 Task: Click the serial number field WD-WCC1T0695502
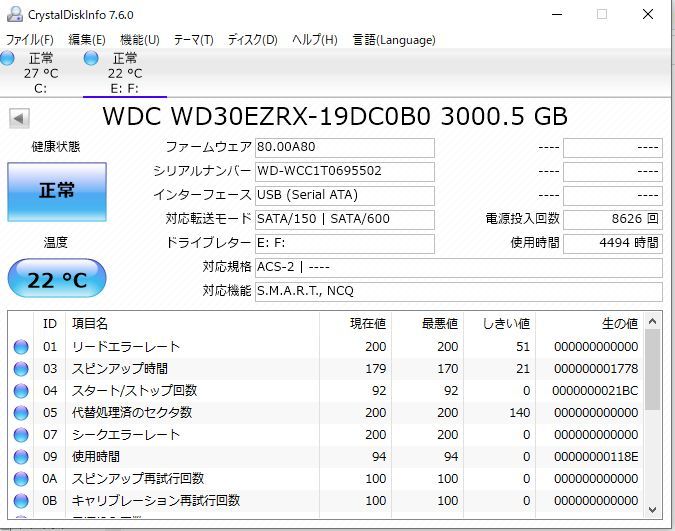(x=345, y=171)
